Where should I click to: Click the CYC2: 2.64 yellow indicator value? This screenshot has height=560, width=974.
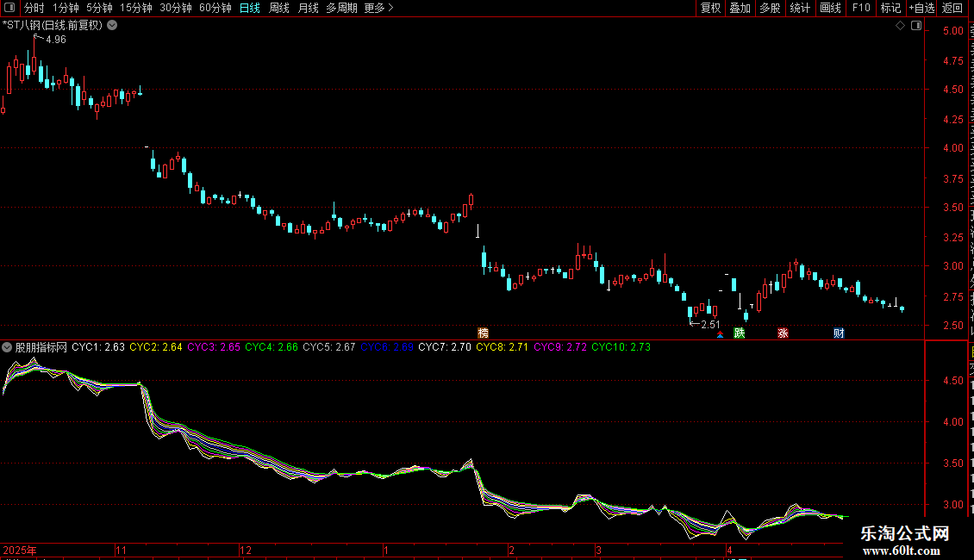[x=156, y=347]
